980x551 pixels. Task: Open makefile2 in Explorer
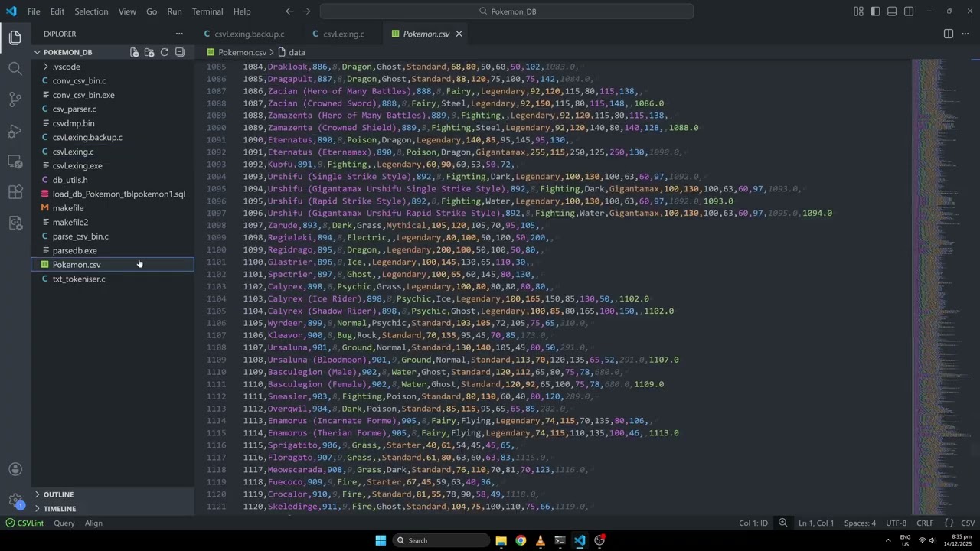(112, 222)
